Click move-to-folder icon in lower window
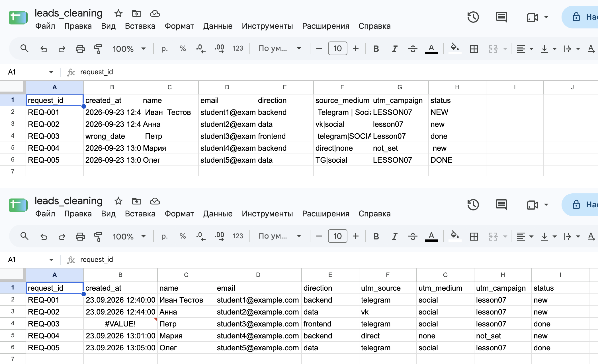 [137, 201]
